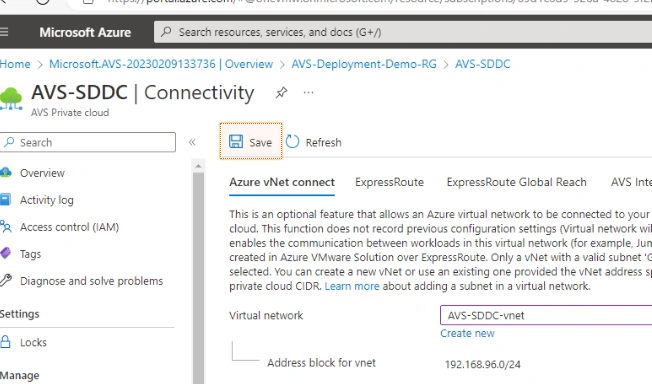This screenshot has height=384, width=652.
Task: Focus the sidebar menu Search field
Action: point(88,142)
